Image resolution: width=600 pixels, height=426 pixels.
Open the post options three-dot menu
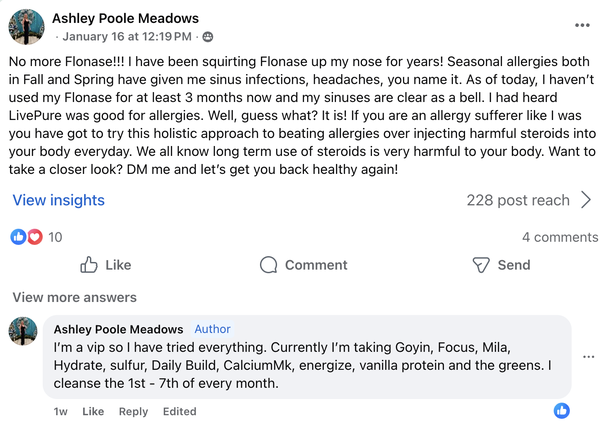582,24
